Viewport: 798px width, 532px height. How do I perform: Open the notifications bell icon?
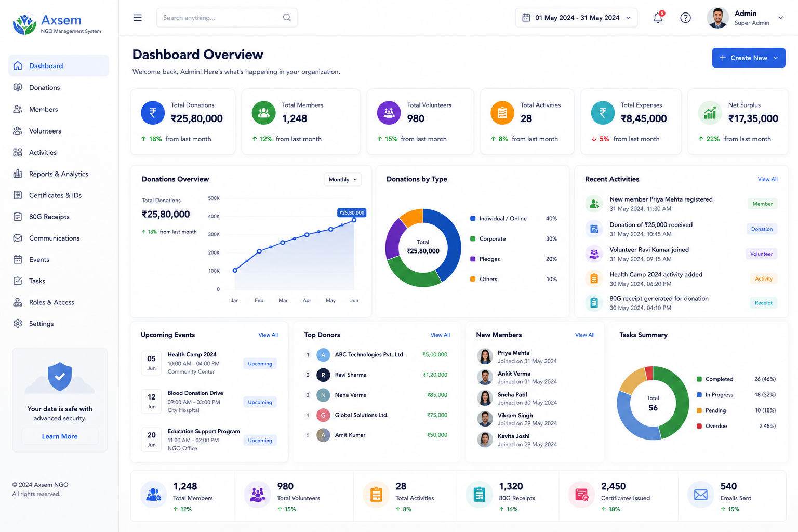(658, 18)
